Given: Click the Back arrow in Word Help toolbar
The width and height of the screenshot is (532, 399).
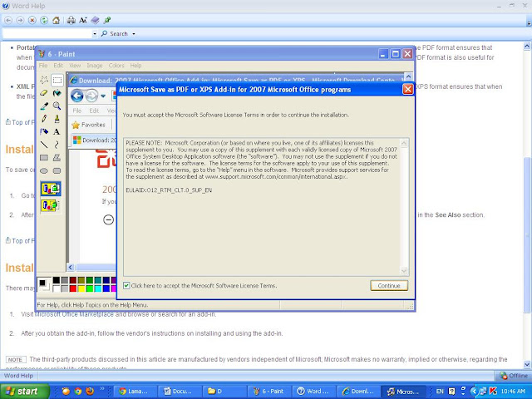Looking at the screenshot, I should (x=8, y=20).
